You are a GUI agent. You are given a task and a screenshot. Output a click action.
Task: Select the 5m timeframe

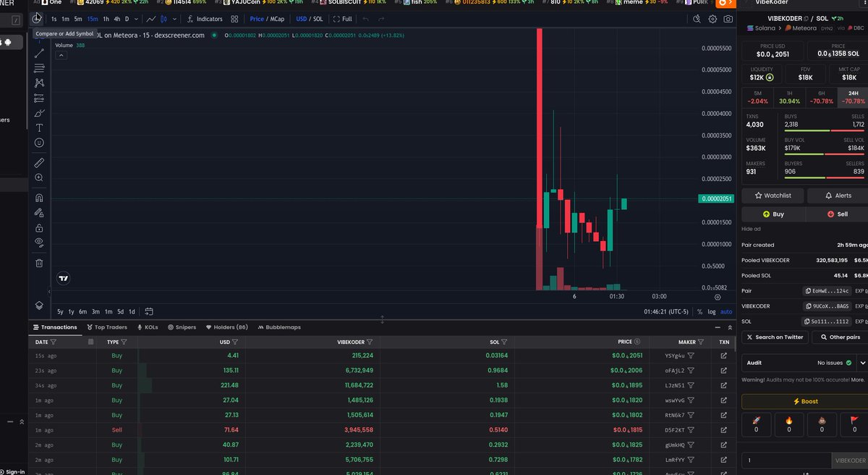coord(78,19)
